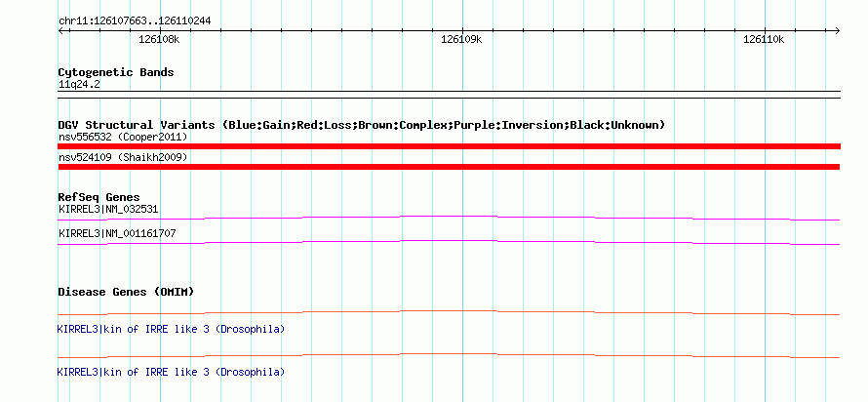This screenshot has height=402, width=868.
Task: Click the 126108k ruler tick label
Action: (159, 39)
